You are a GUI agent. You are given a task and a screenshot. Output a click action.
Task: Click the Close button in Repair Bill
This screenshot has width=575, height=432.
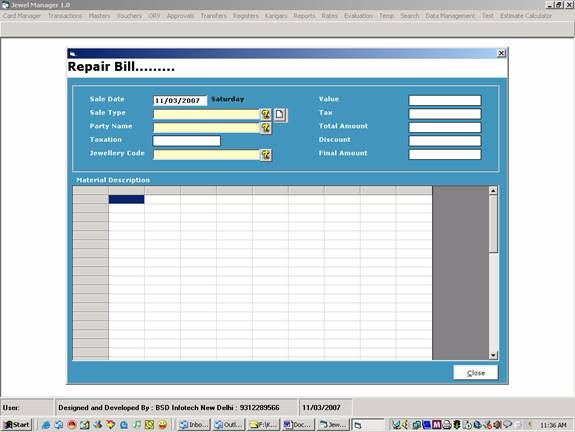[x=476, y=373]
